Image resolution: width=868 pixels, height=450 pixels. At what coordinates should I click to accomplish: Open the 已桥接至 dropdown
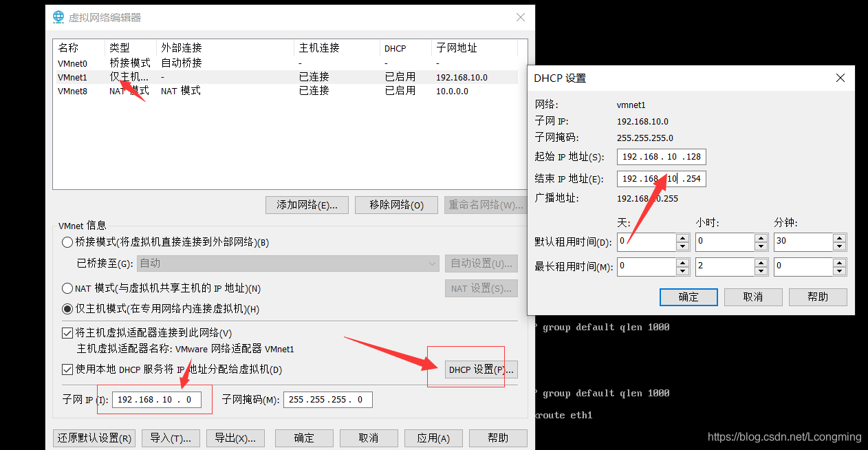point(288,263)
